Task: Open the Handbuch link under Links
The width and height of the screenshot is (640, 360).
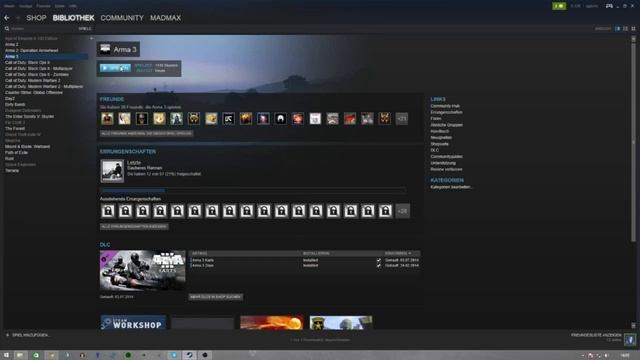Action: (440, 131)
